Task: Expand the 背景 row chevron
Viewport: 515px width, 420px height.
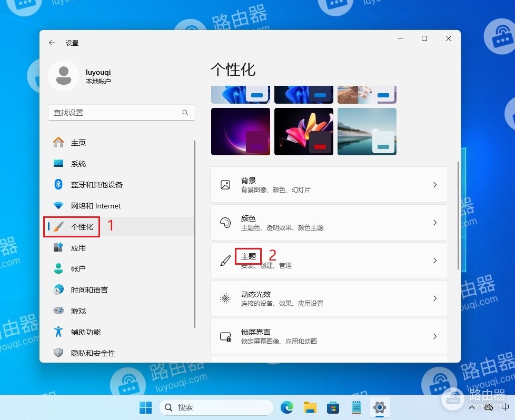Action: click(435, 185)
